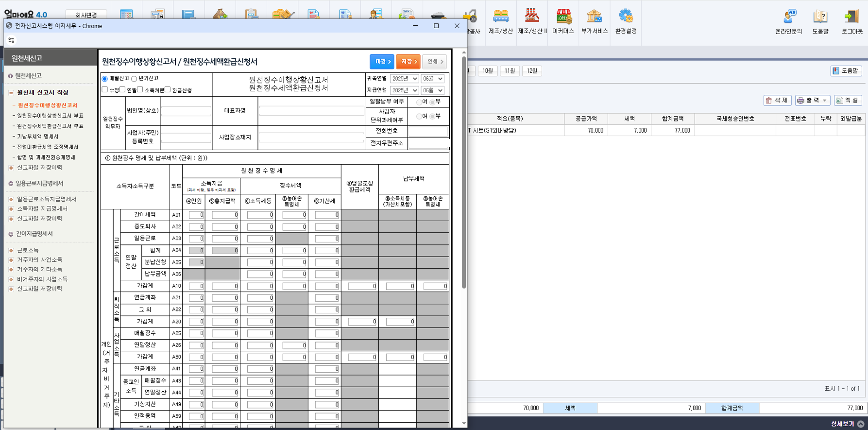Open the 출력 button dropdown arrow
The width and height of the screenshot is (868, 430).
(x=825, y=101)
